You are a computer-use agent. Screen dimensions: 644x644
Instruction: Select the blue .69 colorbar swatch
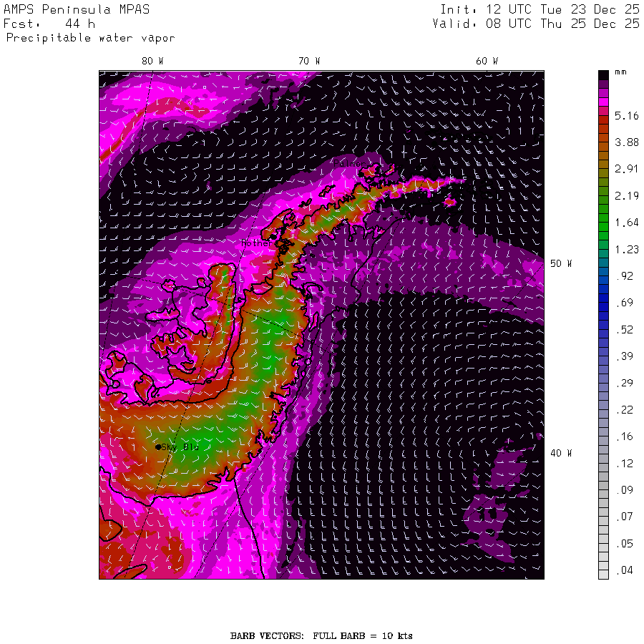(x=603, y=303)
